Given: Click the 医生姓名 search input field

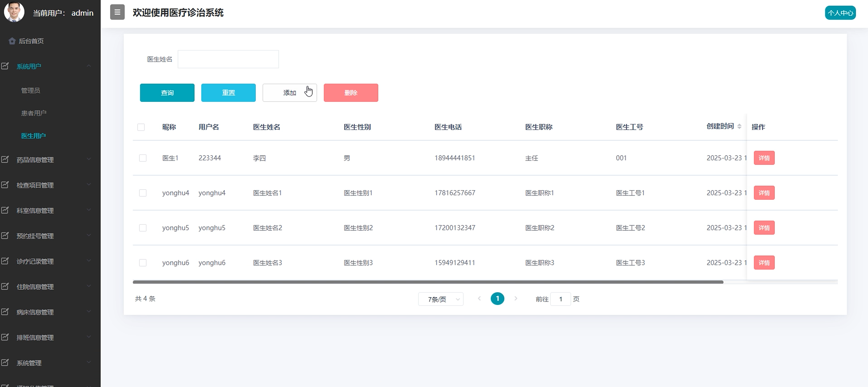Looking at the screenshot, I should click(228, 59).
